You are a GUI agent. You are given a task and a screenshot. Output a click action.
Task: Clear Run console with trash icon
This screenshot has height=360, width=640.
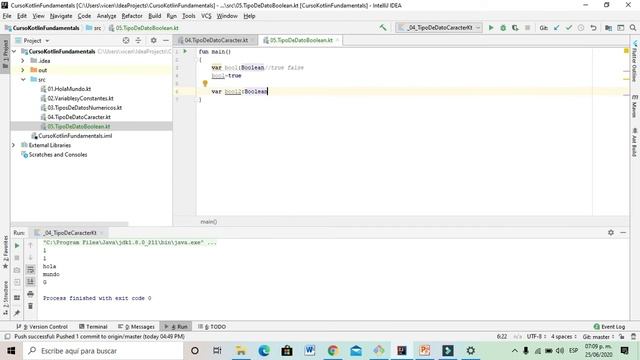[30, 306]
